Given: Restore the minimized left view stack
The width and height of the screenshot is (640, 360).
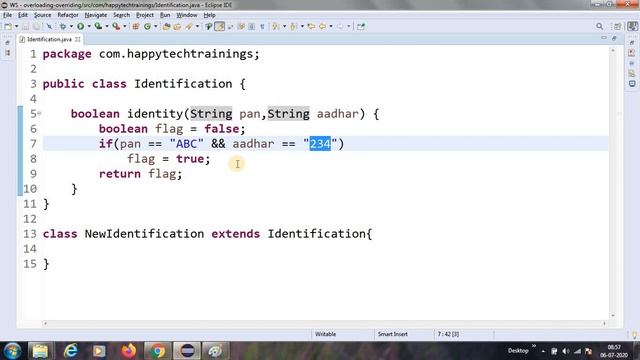Looking at the screenshot, I should coord(7,42).
